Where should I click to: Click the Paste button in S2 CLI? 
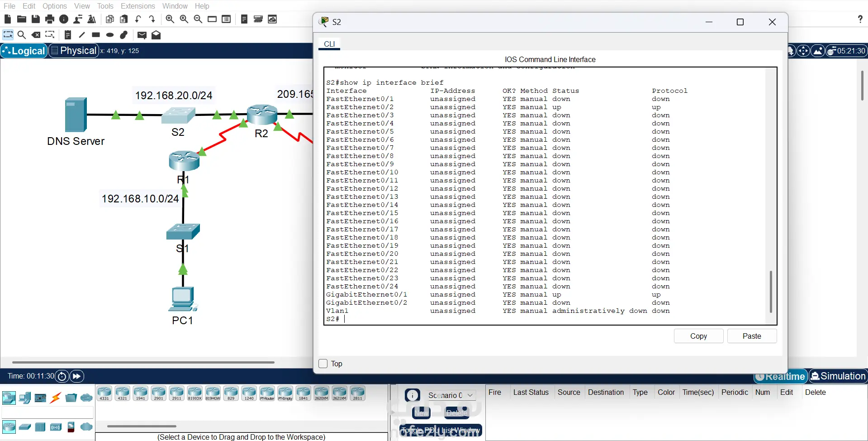[x=752, y=336]
